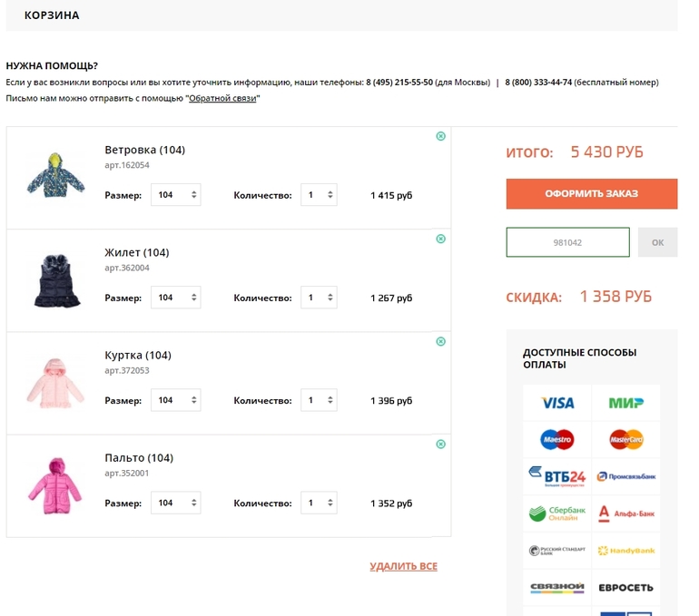Remove Жилет item with green X icon
Screen dimensions: 699x616
click(441, 239)
